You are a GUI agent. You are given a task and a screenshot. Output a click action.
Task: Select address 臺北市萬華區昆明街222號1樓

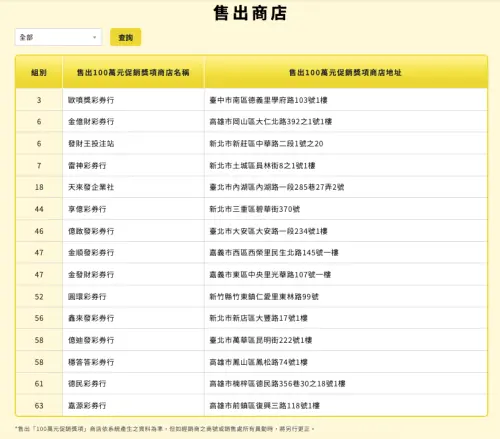(261, 340)
